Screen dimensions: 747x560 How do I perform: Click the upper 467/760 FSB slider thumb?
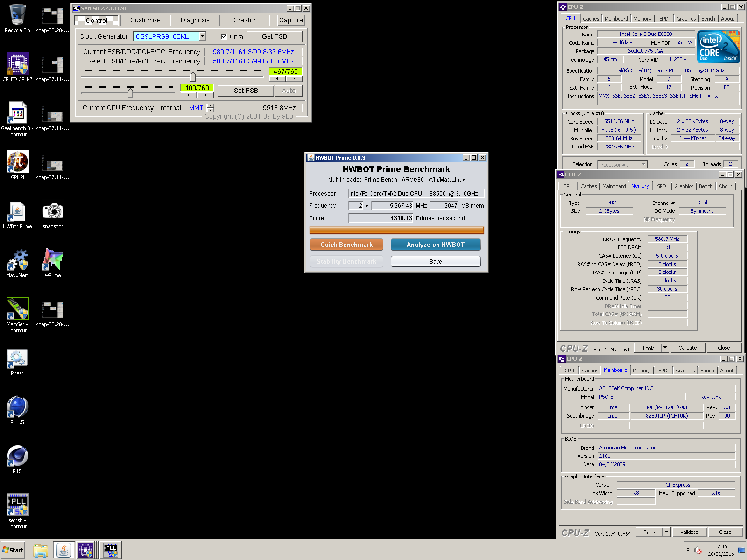point(193,77)
